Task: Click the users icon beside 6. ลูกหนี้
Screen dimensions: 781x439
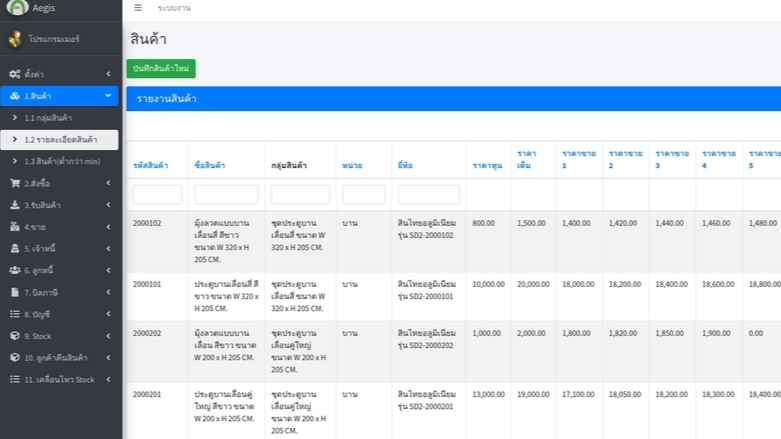Action: 15,270
